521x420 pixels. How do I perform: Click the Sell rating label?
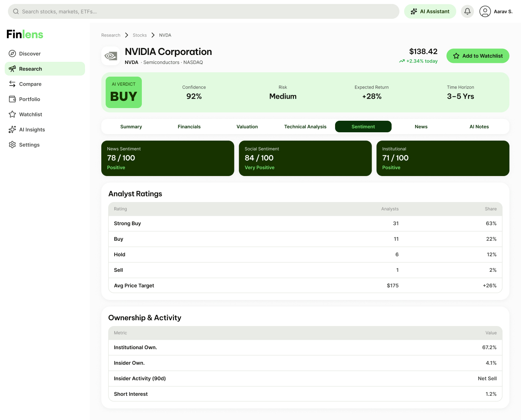coord(118,270)
